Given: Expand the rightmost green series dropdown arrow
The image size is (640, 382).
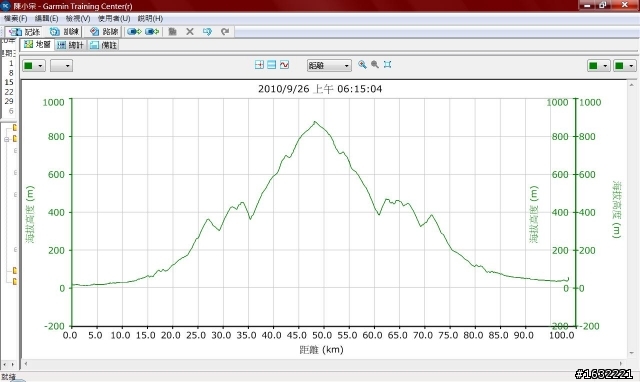Looking at the screenshot, I should coord(631,66).
